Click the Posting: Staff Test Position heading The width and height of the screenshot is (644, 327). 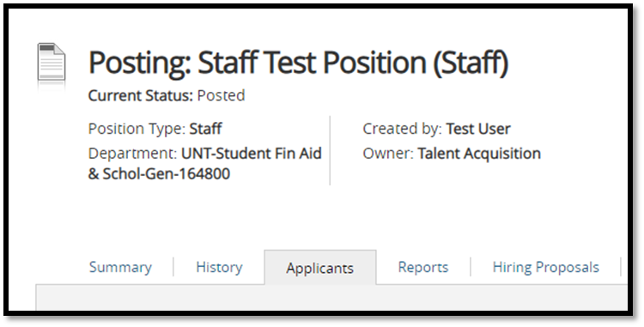(x=299, y=63)
